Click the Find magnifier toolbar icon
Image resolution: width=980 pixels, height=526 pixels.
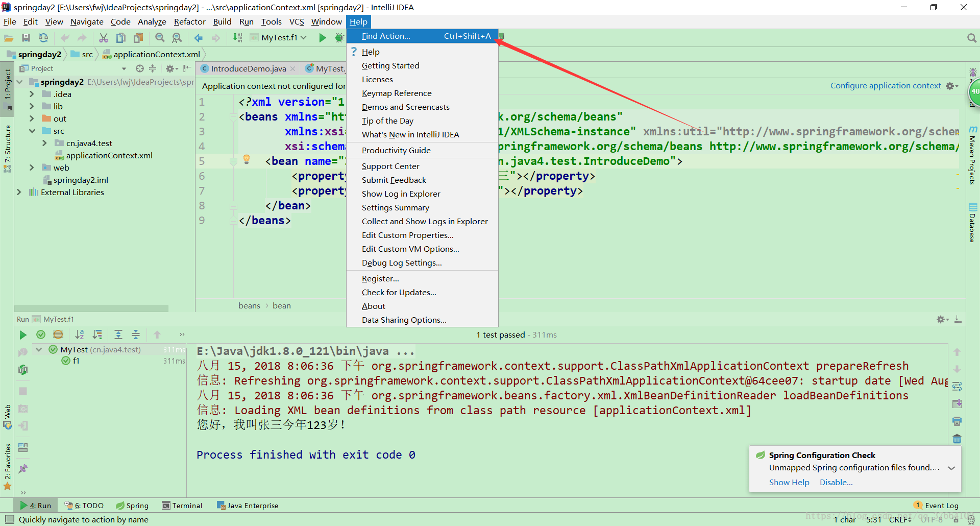160,38
